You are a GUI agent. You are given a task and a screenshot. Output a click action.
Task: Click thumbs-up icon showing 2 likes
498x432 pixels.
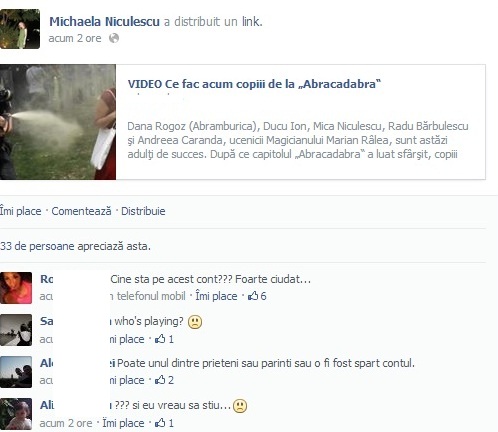pos(160,380)
